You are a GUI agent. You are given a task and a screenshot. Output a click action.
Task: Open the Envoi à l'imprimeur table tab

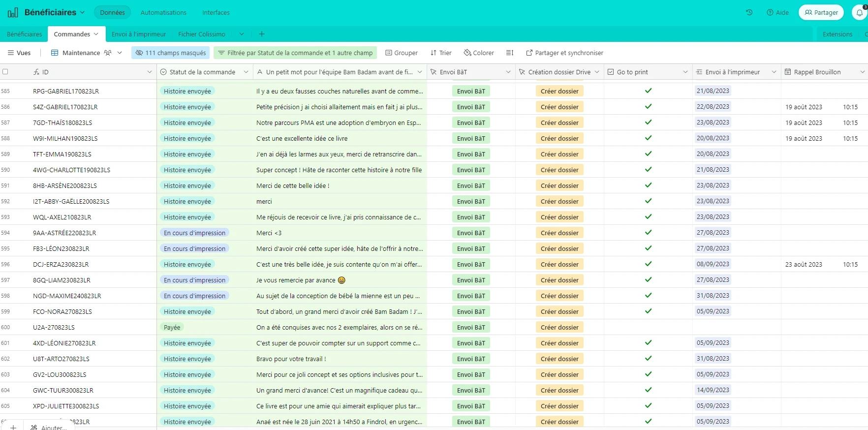click(139, 34)
